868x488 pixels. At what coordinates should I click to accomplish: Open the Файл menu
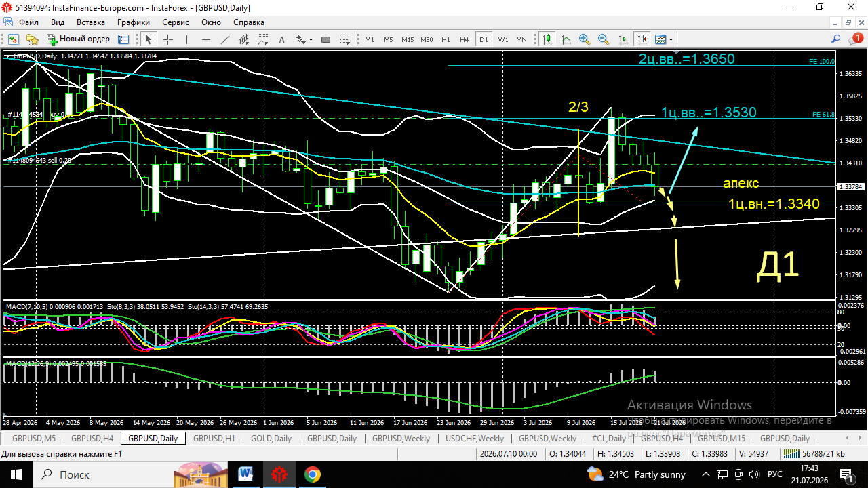click(29, 22)
